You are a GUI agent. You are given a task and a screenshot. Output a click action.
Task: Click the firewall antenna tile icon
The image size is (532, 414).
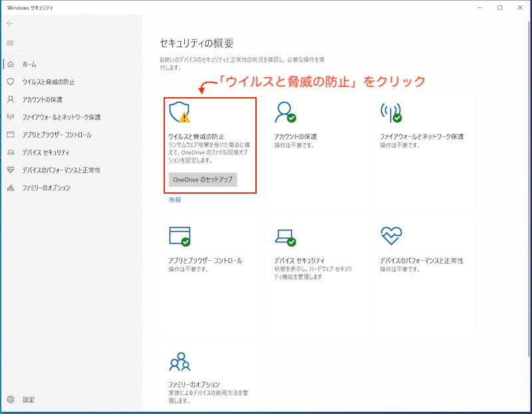[391, 112]
